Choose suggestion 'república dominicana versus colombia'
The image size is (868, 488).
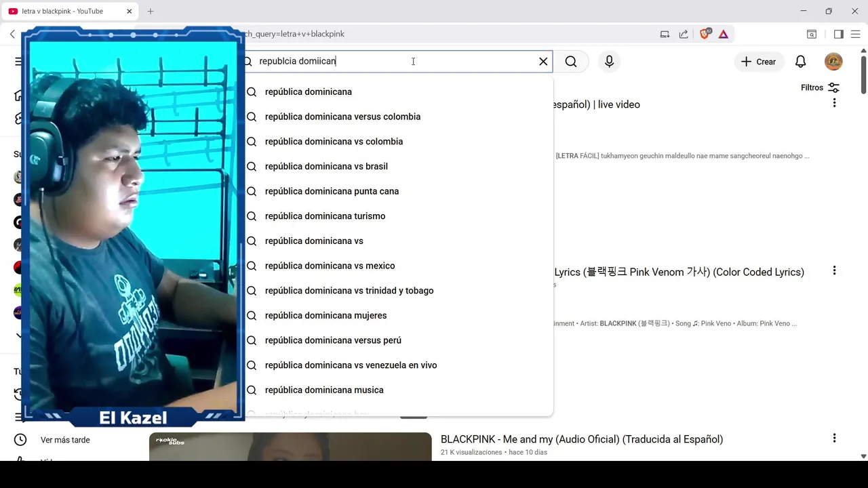coord(399,117)
